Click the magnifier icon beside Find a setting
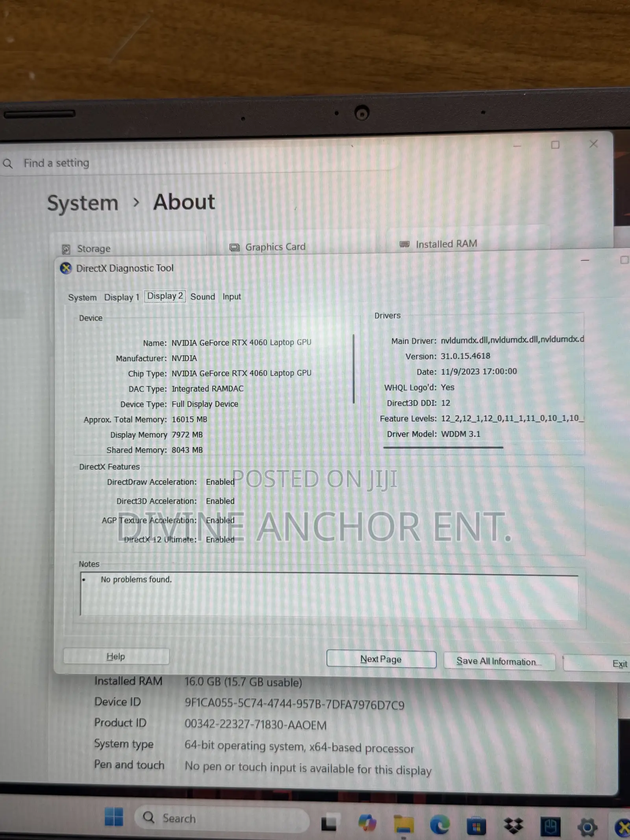 8,163
